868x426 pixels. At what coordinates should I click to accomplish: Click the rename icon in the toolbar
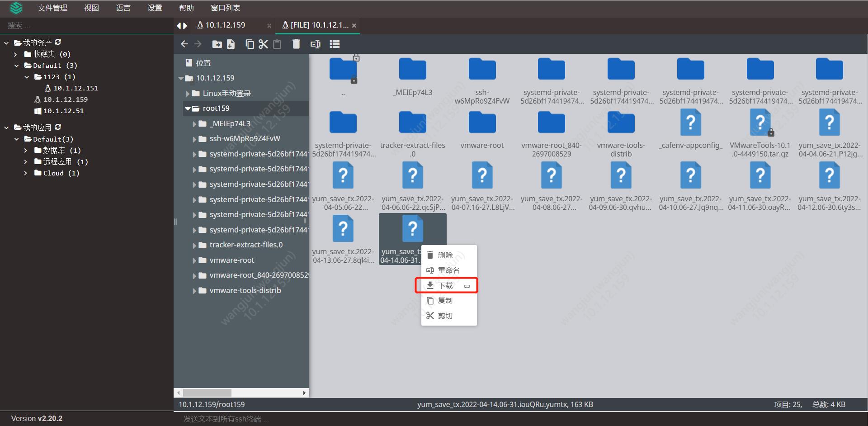[x=315, y=44]
